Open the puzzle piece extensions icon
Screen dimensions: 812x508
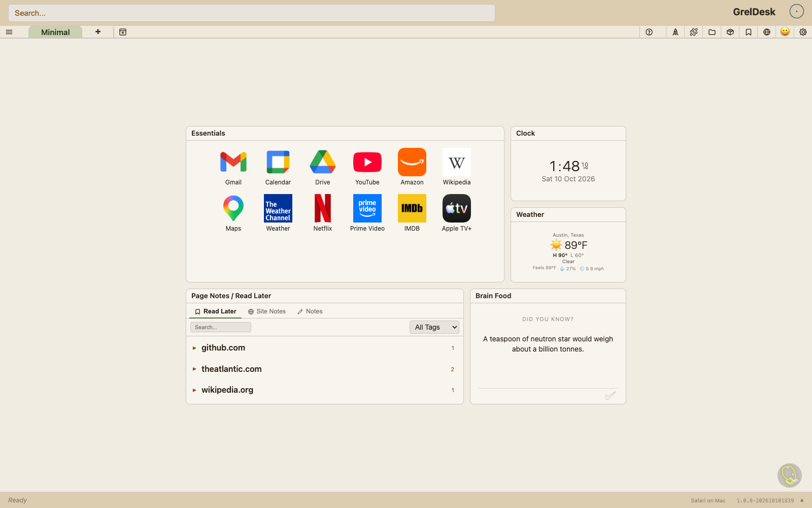pyautogui.click(x=694, y=32)
